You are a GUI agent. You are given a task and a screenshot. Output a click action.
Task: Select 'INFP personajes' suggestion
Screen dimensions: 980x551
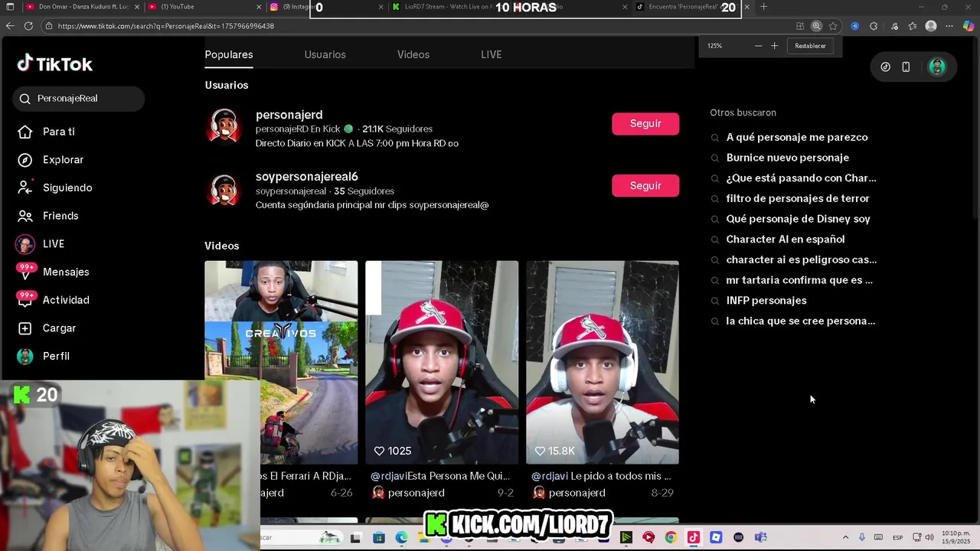pyautogui.click(x=766, y=301)
